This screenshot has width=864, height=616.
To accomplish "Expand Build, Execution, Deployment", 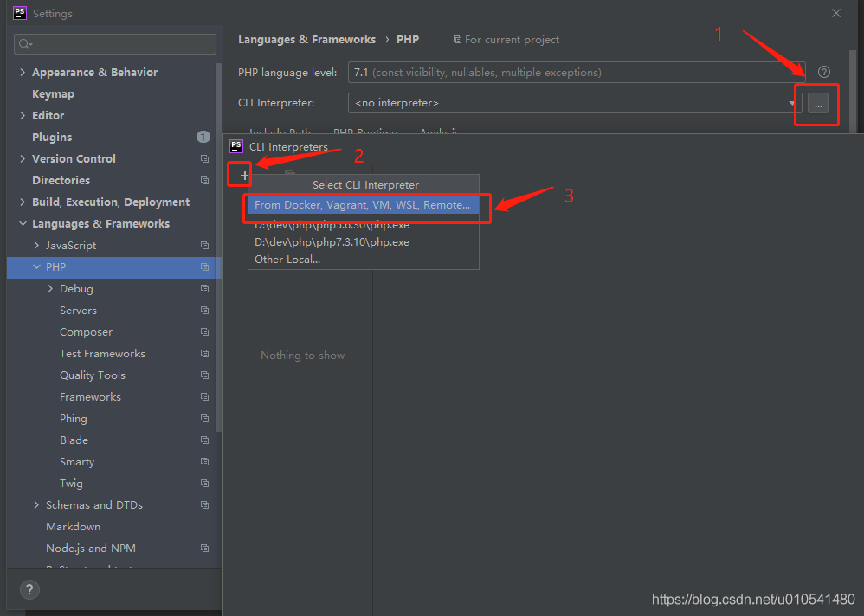I will click(22, 202).
